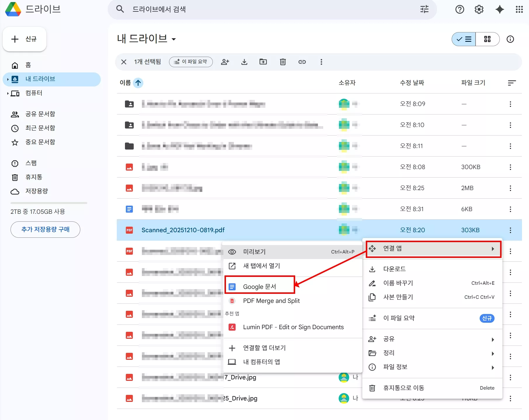
Task: Expand the 연결 앱 submenu
Action: tap(433, 249)
